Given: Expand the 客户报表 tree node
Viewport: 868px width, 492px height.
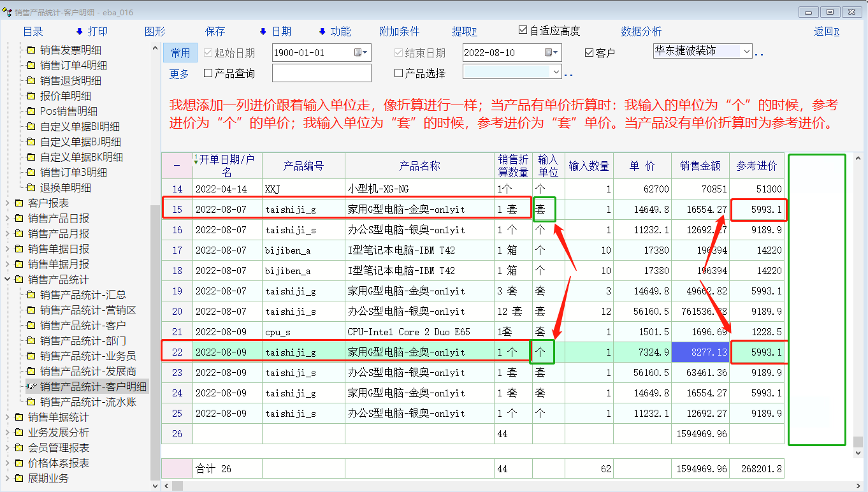Looking at the screenshot, I should tap(7, 203).
